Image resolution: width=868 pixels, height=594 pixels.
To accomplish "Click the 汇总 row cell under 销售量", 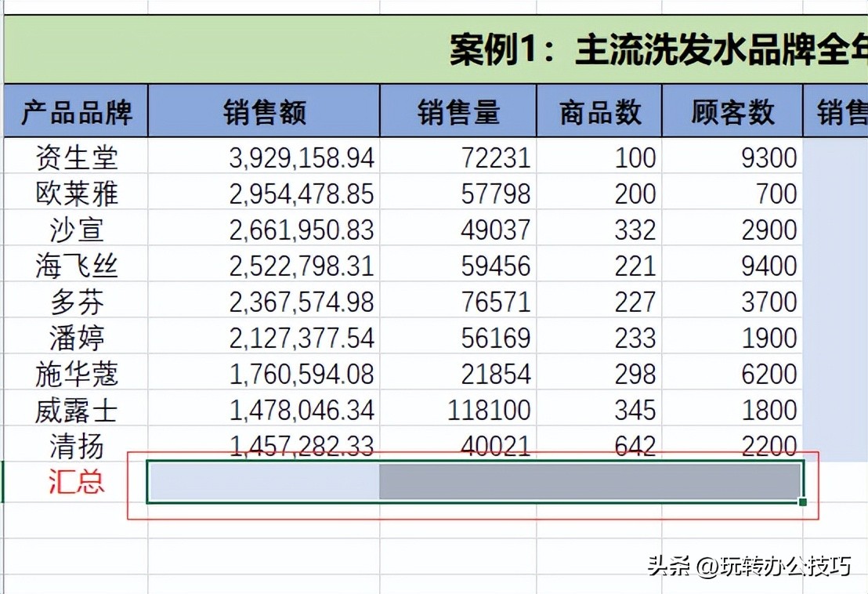I will click(458, 481).
